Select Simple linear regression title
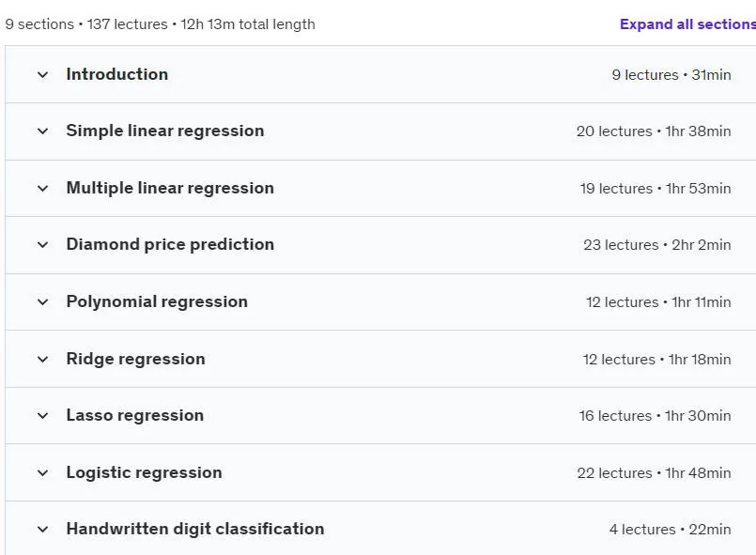The width and height of the screenshot is (756, 555). click(165, 131)
